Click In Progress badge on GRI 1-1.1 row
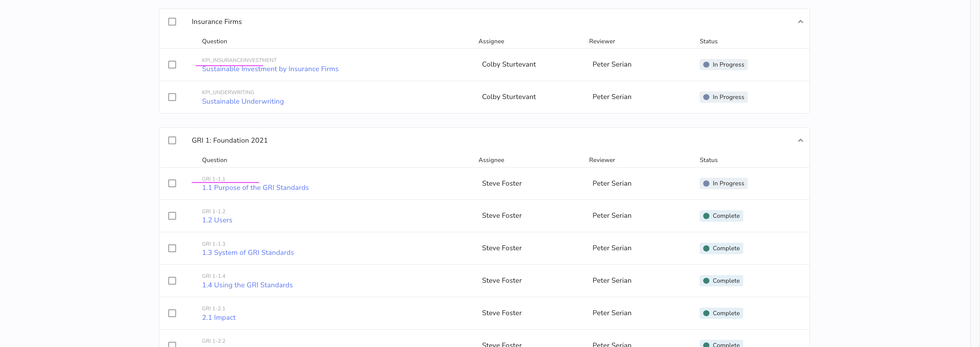Image resolution: width=980 pixels, height=347 pixels. point(723,183)
